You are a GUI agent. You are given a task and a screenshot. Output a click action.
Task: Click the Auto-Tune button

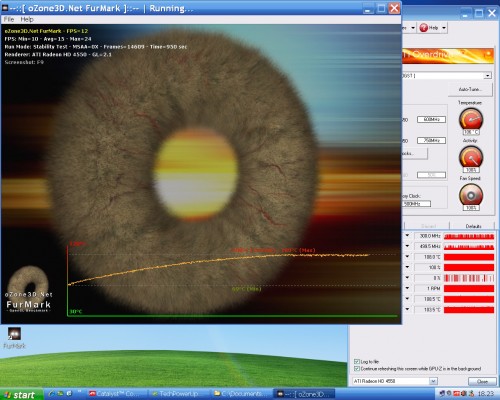click(470, 89)
